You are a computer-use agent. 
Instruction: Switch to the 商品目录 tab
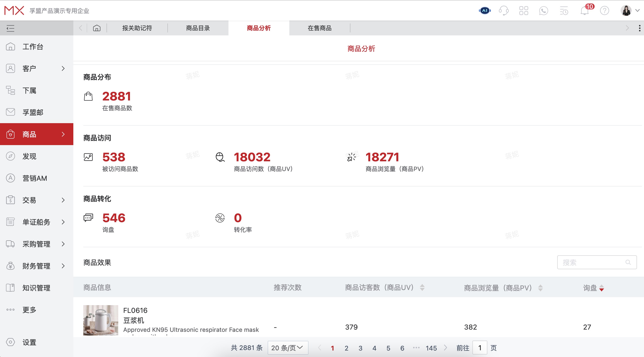point(198,28)
